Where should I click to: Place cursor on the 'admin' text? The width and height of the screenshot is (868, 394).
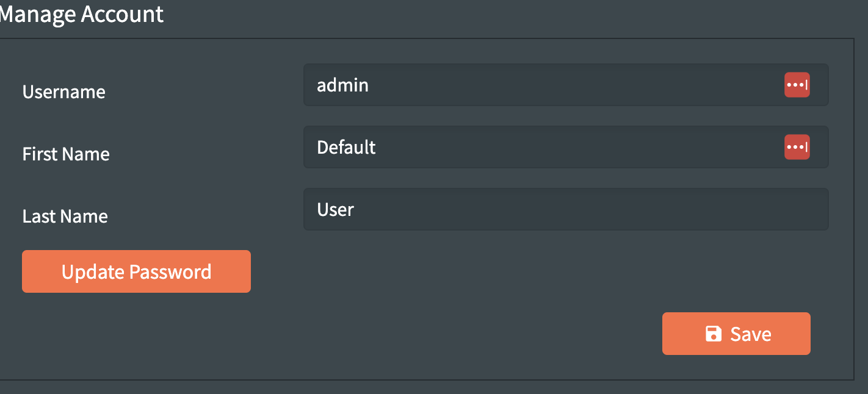tap(342, 85)
